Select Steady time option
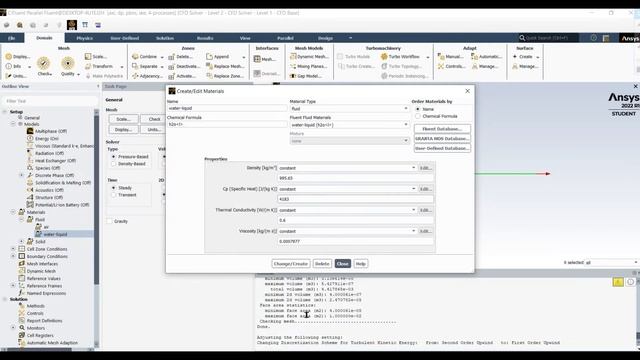Viewport: 640px width, 360px height. tap(113, 188)
